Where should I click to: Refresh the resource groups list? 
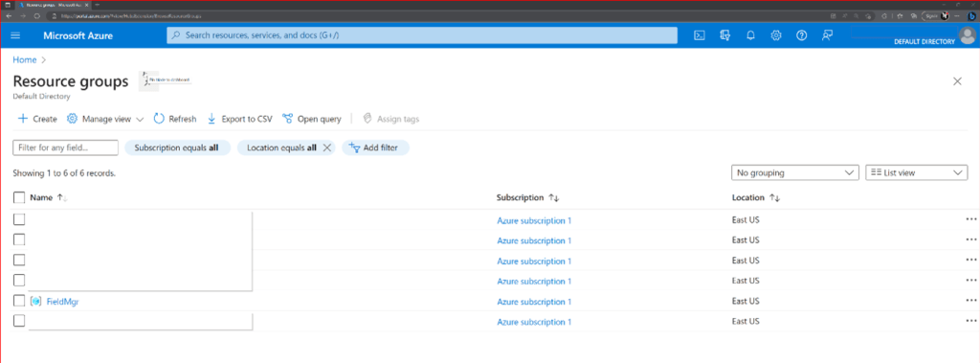pyautogui.click(x=175, y=119)
